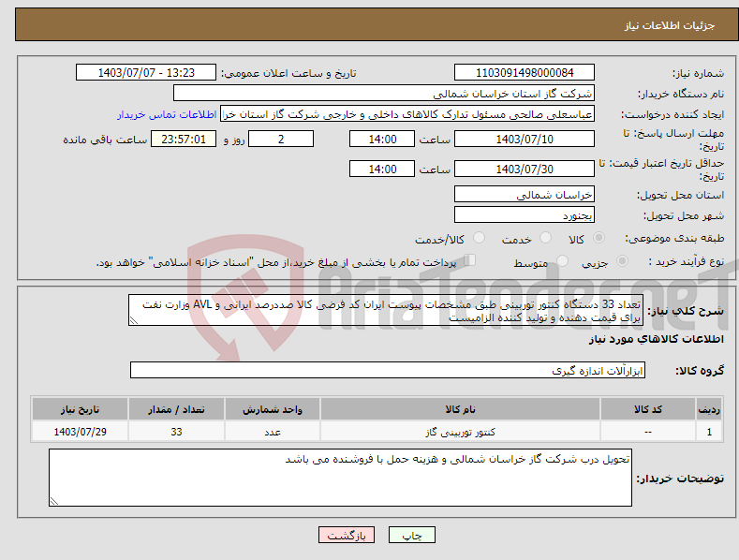This screenshot has width=739, height=560.
Task: Click the چاپ print button
Action: pyautogui.click(x=412, y=535)
